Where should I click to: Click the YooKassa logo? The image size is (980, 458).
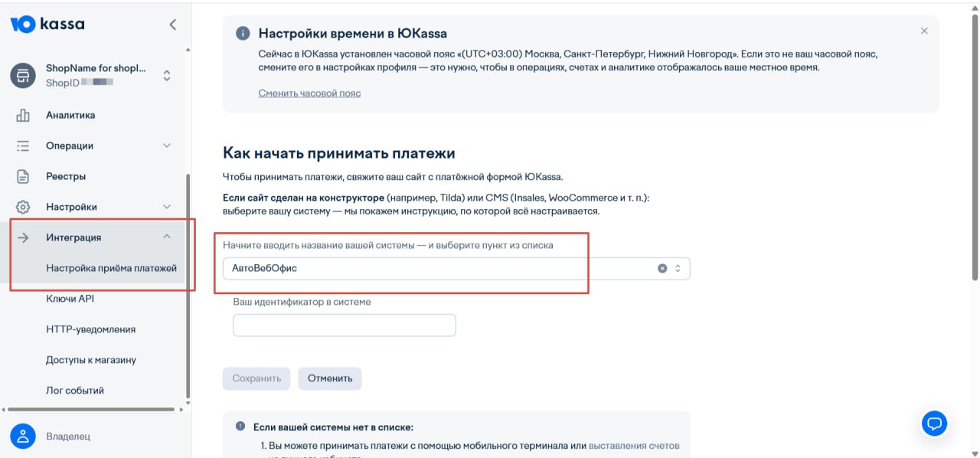point(47,25)
